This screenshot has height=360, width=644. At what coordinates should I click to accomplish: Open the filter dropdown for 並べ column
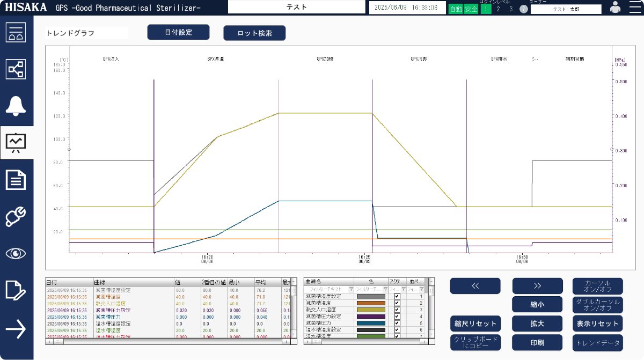click(x=421, y=289)
